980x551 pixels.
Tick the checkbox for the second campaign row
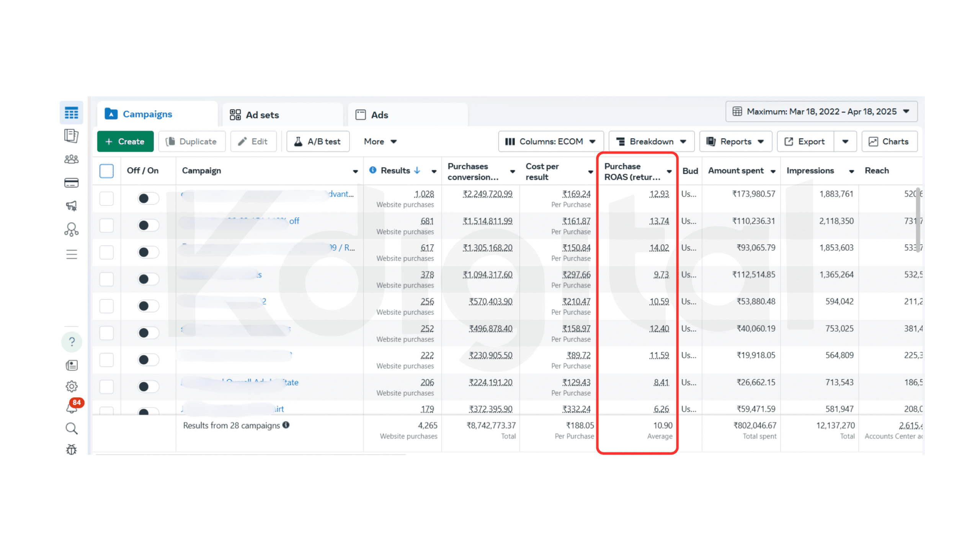coord(106,225)
